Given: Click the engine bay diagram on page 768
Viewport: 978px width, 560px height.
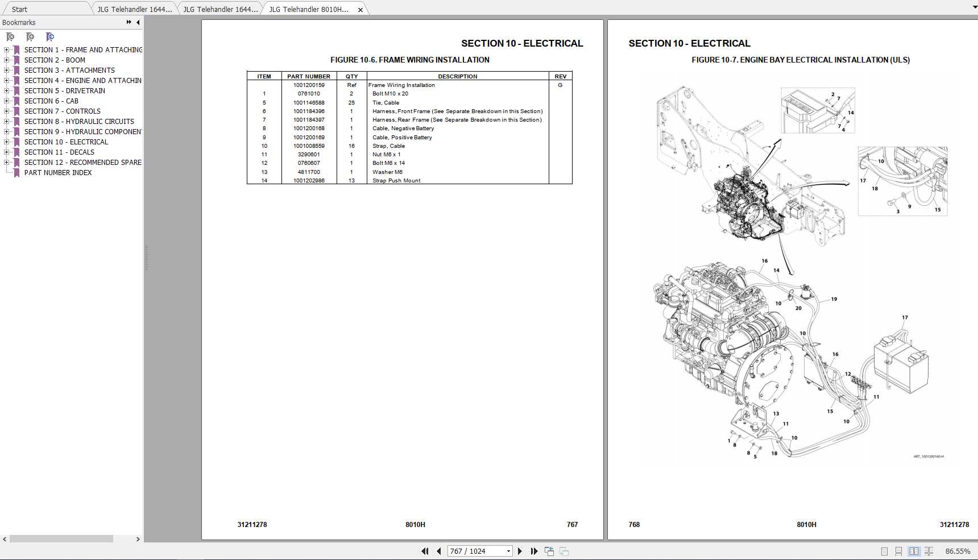Looking at the screenshot, I should point(802,272).
